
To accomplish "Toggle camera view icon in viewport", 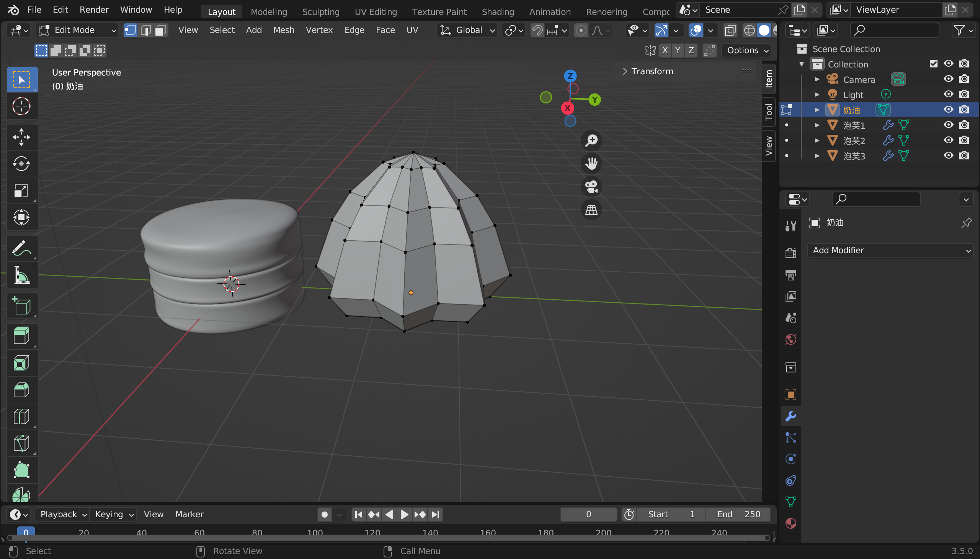I will 591,187.
